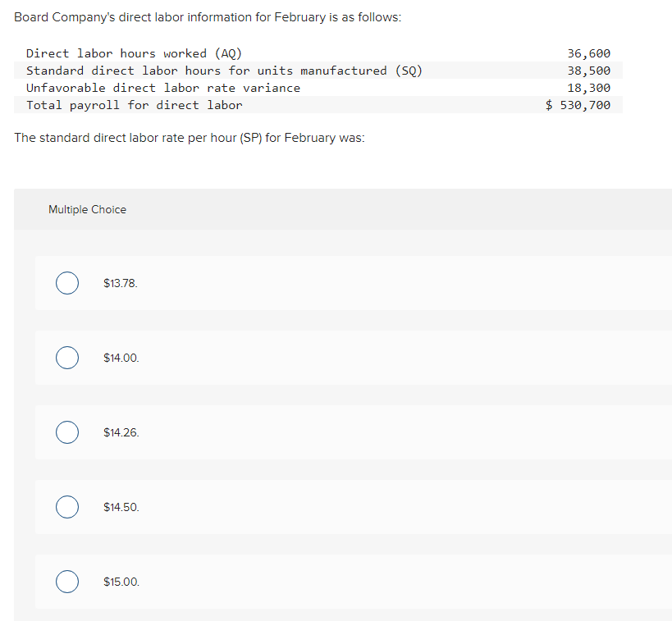Choose the $14.00 radio button
The width and height of the screenshot is (672, 621).
(x=67, y=358)
